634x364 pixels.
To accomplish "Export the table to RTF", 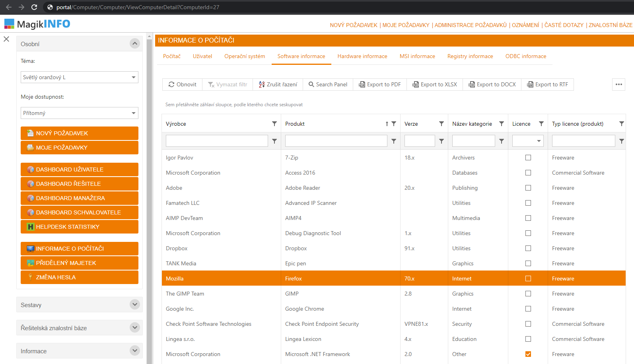I will (x=547, y=84).
